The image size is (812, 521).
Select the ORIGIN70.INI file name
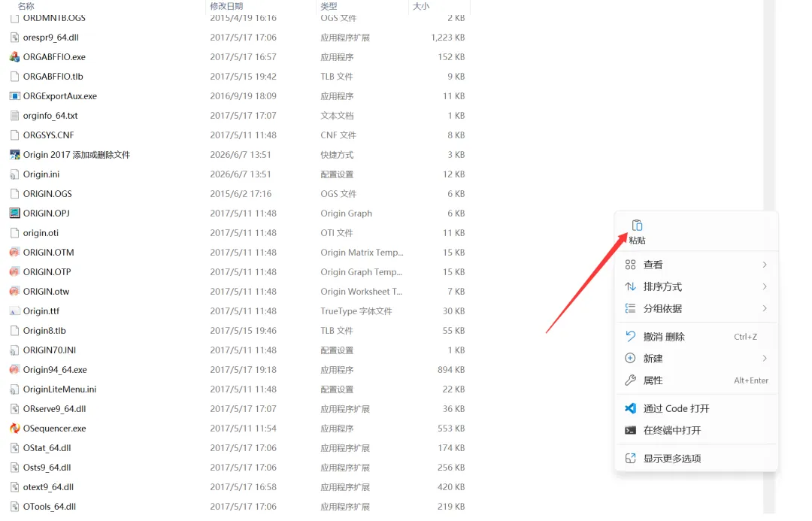49,350
